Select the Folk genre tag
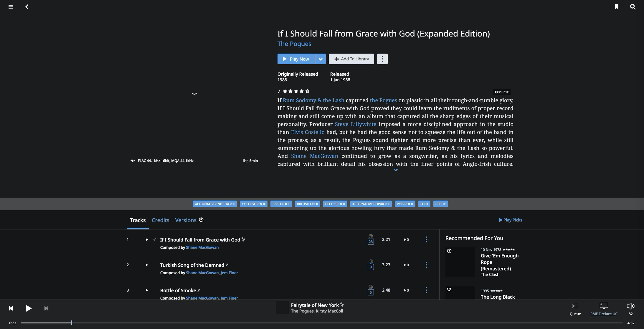The image size is (644, 329). pyautogui.click(x=424, y=204)
